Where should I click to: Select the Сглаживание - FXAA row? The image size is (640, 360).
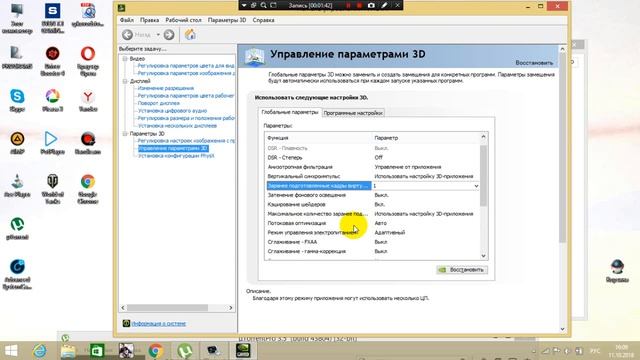click(372, 242)
